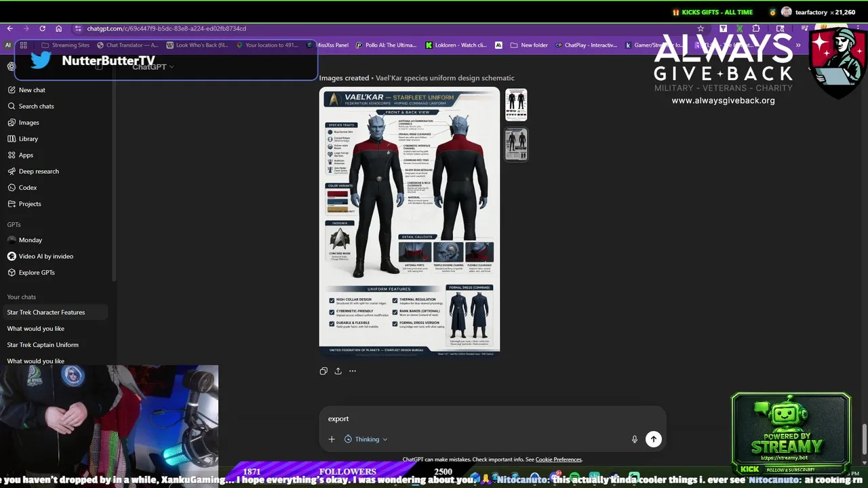
Task: Open MissXss Panel bookmark
Action: point(328,45)
